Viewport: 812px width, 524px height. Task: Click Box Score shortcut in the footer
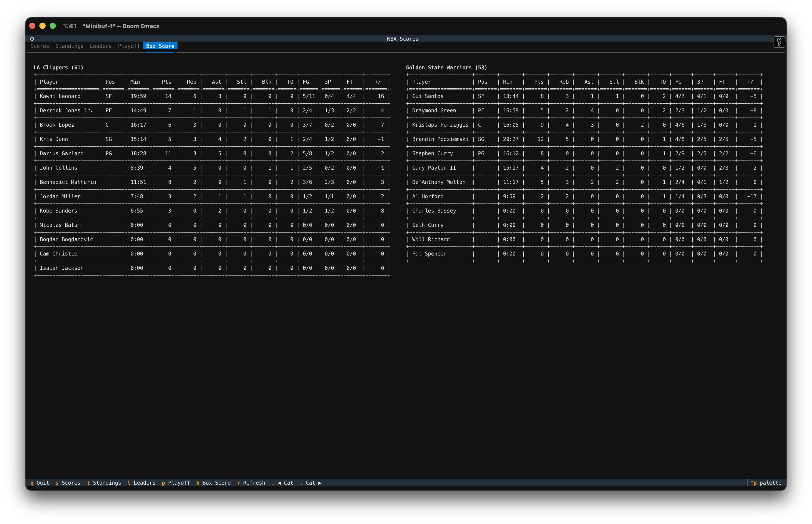coord(214,483)
